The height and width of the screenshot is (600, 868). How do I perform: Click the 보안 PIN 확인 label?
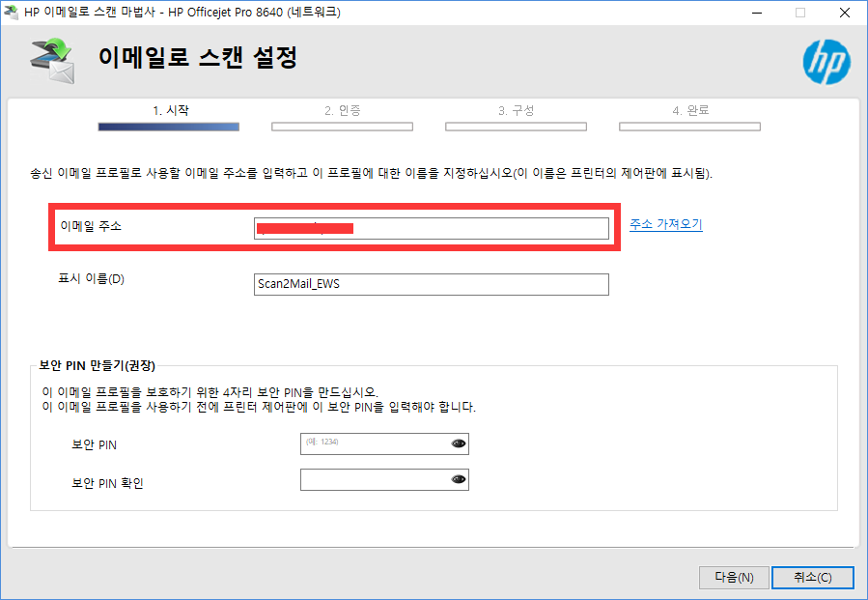pyautogui.click(x=107, y=483)
